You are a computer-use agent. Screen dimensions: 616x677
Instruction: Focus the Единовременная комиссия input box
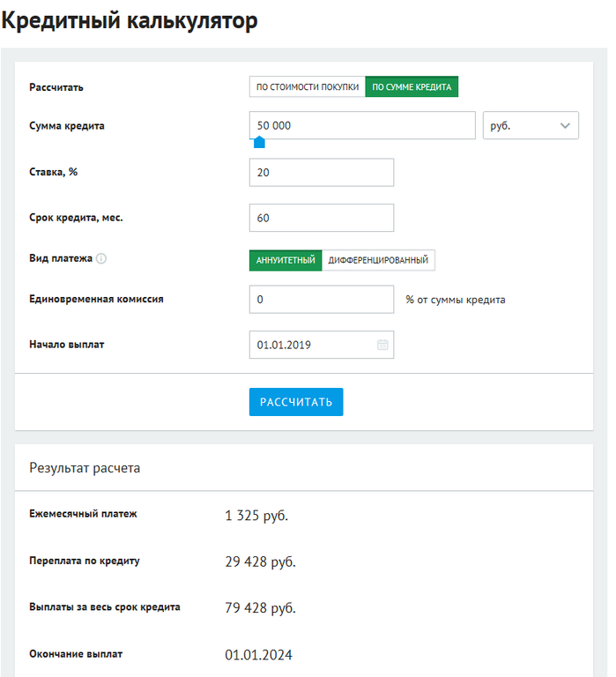pos(322,300)
